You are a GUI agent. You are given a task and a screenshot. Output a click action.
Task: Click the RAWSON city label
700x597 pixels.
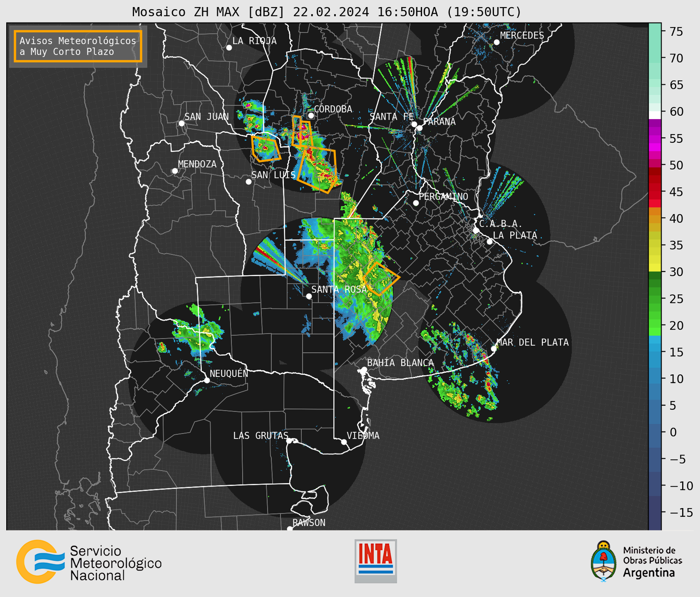pos(309,523)
